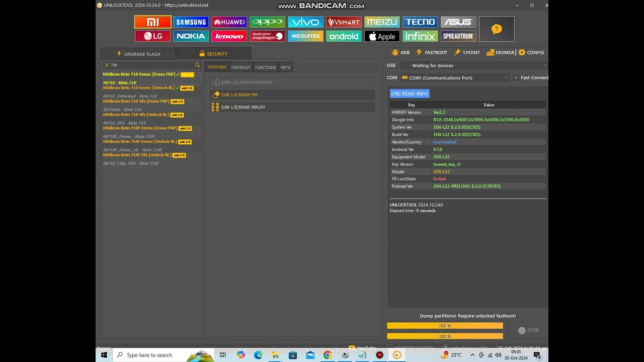This screenshot has width=644, height=362.
Task: Toggle the Fast Connect checkbox
Action: pos(516,78)
